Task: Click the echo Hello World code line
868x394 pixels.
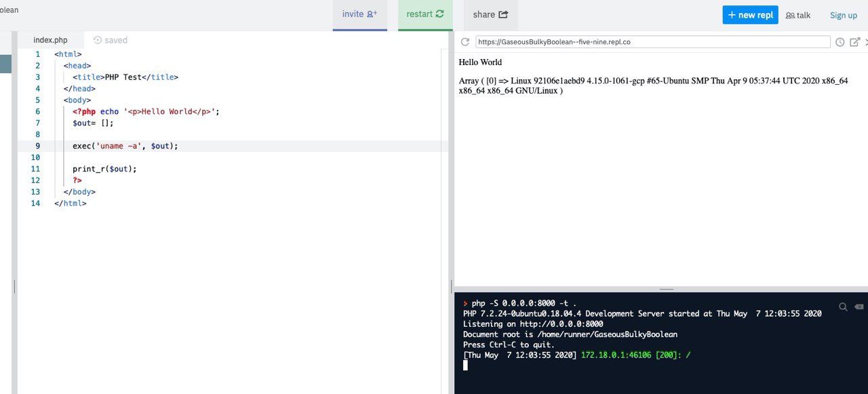Action: (x=146, y=111)
